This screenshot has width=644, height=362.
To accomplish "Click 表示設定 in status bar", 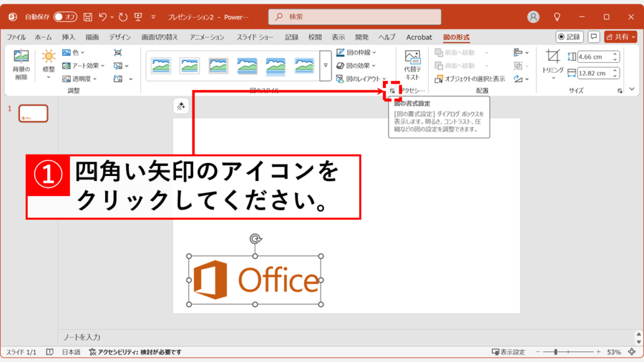I will tap(508, 352).
